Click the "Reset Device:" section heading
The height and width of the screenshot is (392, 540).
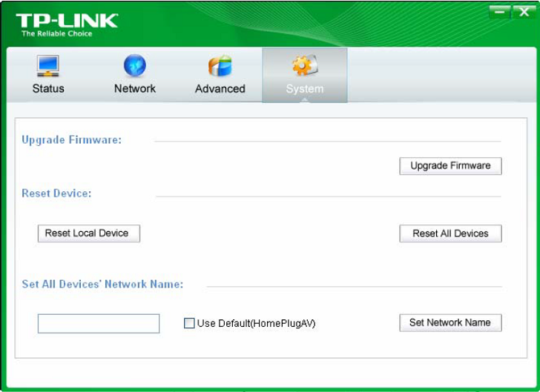click(56, 193)
